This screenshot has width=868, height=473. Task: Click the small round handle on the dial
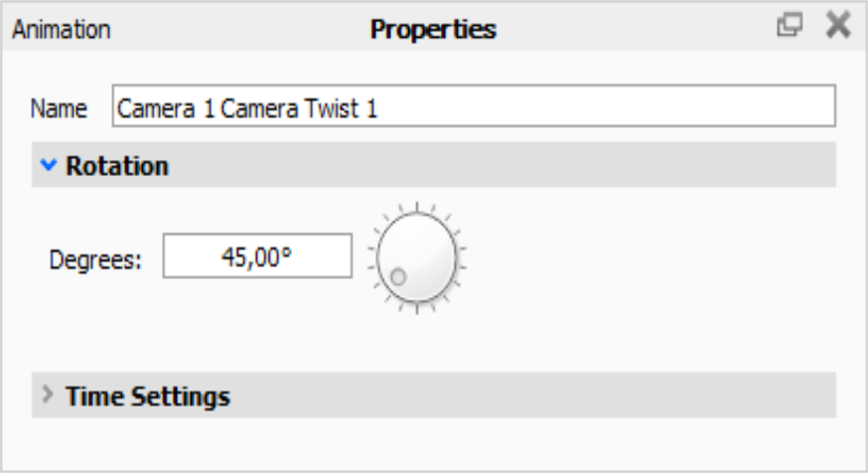tap(397, 277)
